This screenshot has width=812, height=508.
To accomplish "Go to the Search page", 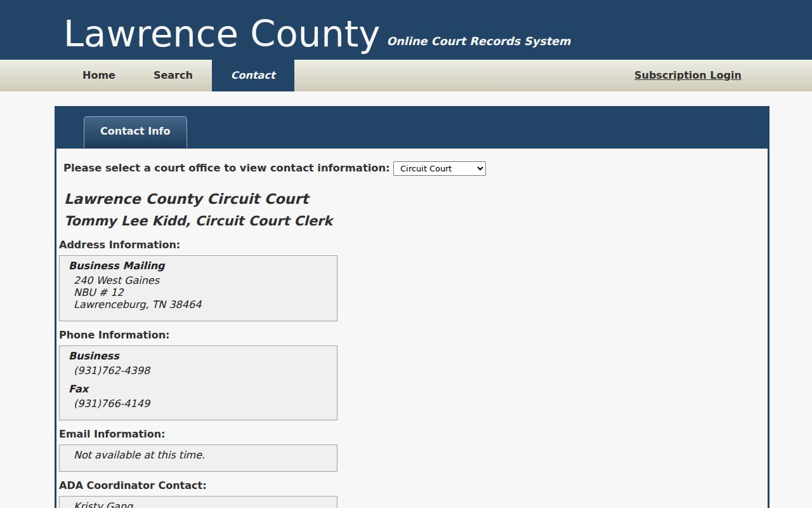I will pos(173,75).
